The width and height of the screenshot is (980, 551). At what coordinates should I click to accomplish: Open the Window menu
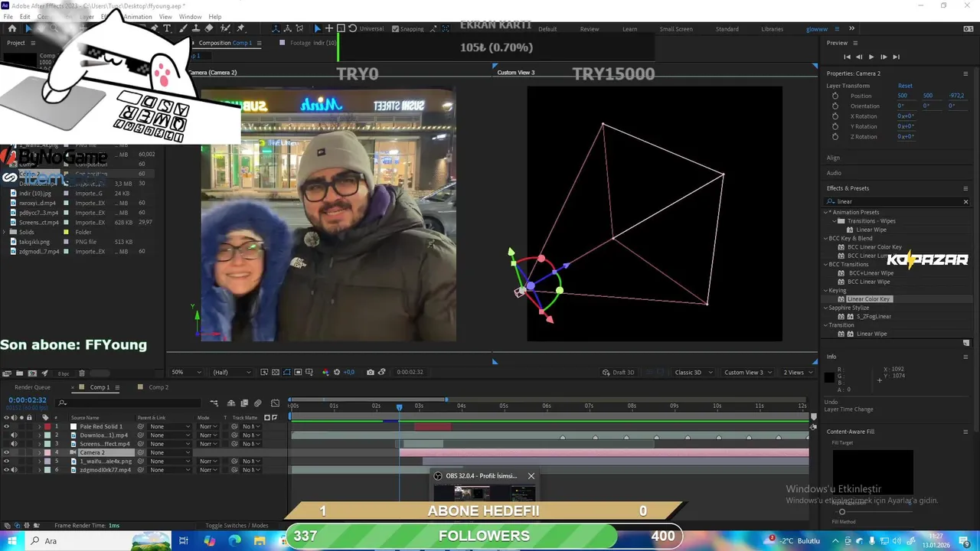(190, 16)
